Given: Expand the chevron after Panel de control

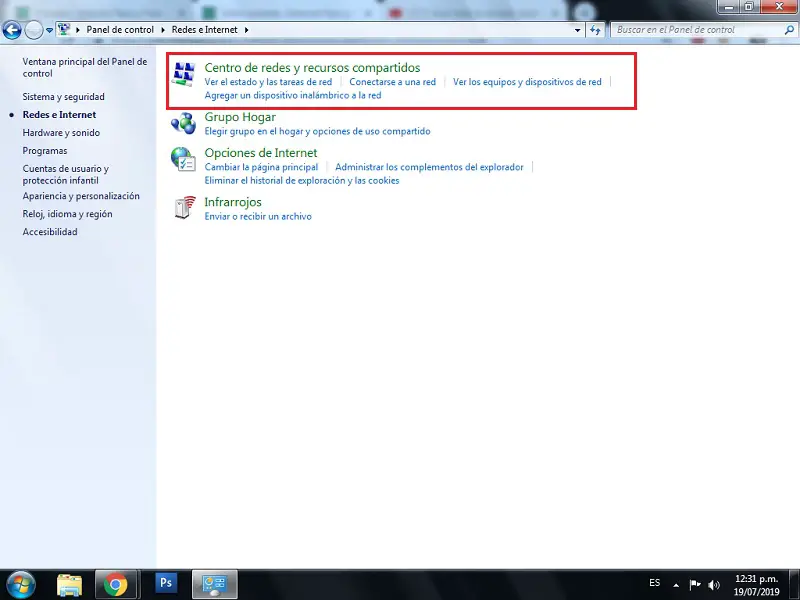Looking at the screenshot, I should click(x=163, y=30).
